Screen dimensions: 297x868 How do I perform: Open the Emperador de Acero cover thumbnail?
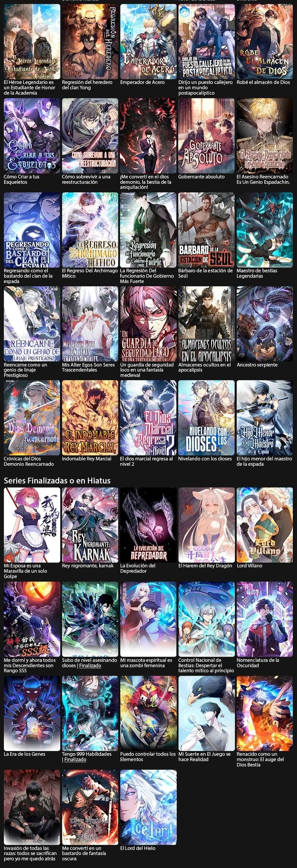tap(148, 41)
